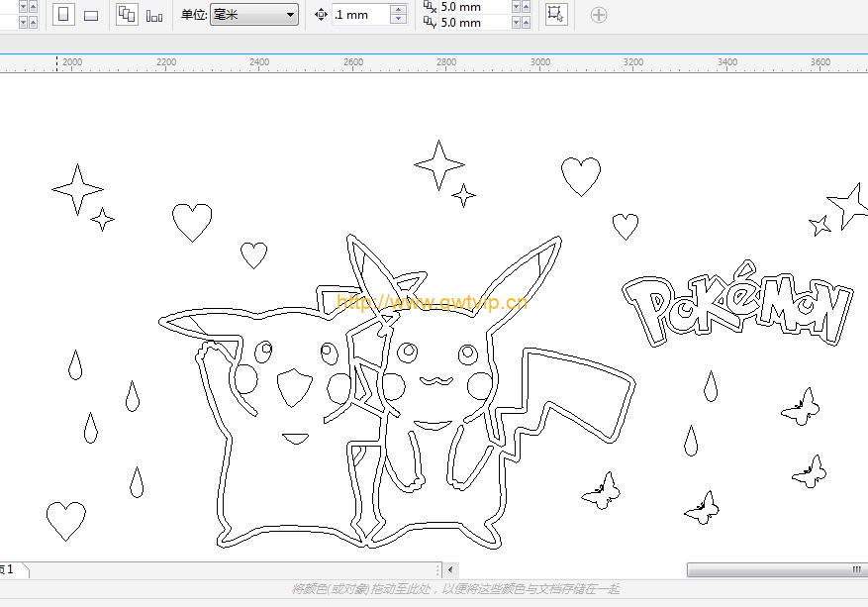This screenshot has width=868, height=607.
Task: Set page orientation to portrait
Action: pyautogui.click(x=63, y=15)
